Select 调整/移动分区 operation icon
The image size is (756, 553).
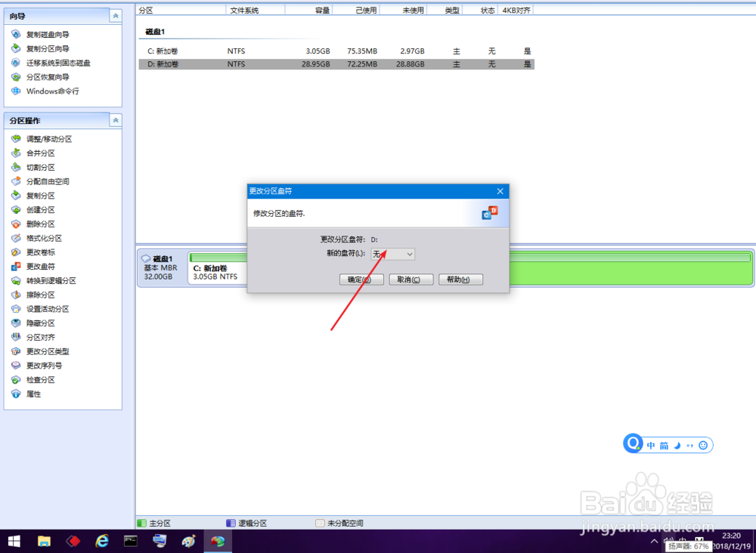coord(16,139)
